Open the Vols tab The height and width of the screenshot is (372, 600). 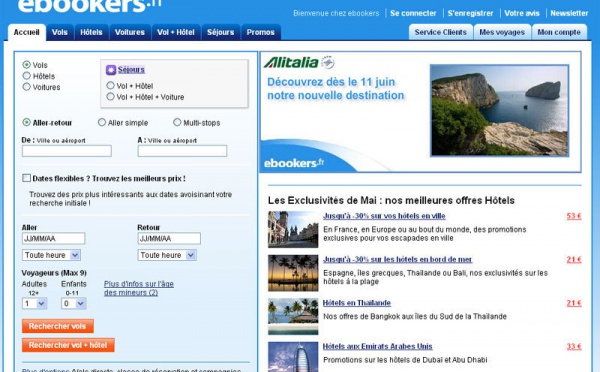click(x=60, y=32)
